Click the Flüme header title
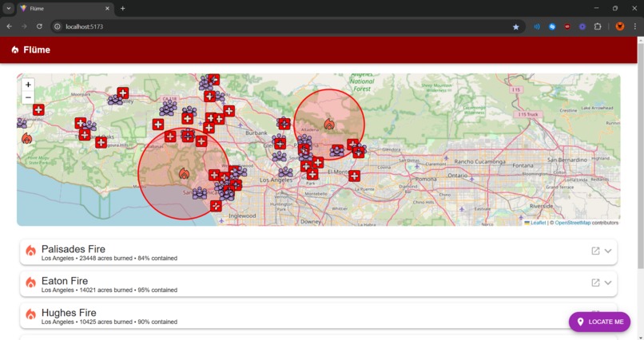The image size is (644, 340). click(37, 50)
